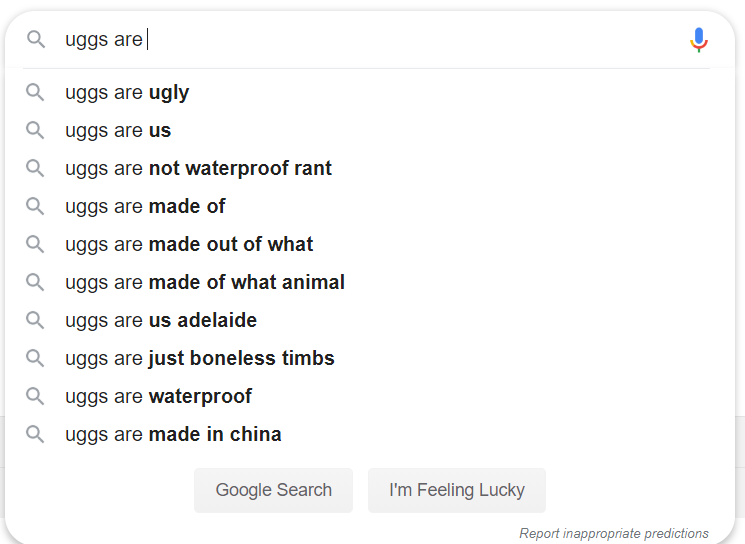Screen dimensions: 745x544
Task: Click search icon beside 'uggs are ugly'
Action: (x=36, y=93)
